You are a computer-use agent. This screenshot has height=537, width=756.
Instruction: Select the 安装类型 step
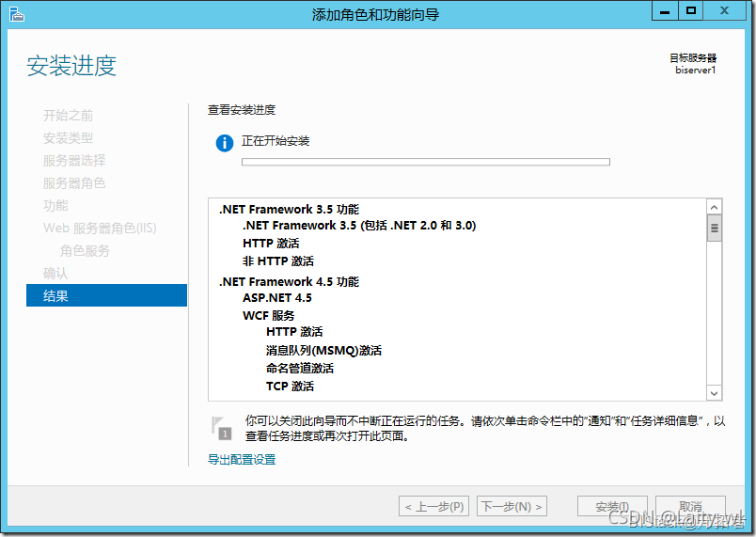tap(68, 138)
